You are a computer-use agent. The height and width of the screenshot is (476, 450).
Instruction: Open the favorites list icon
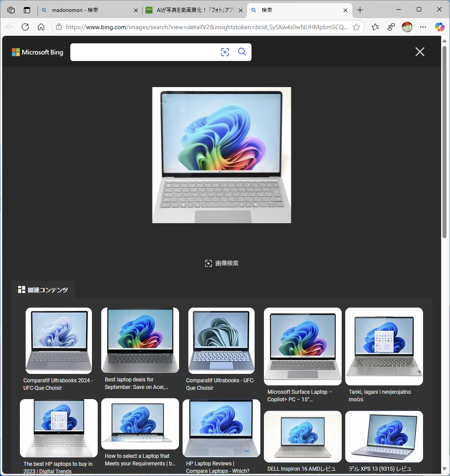[375, 27]
